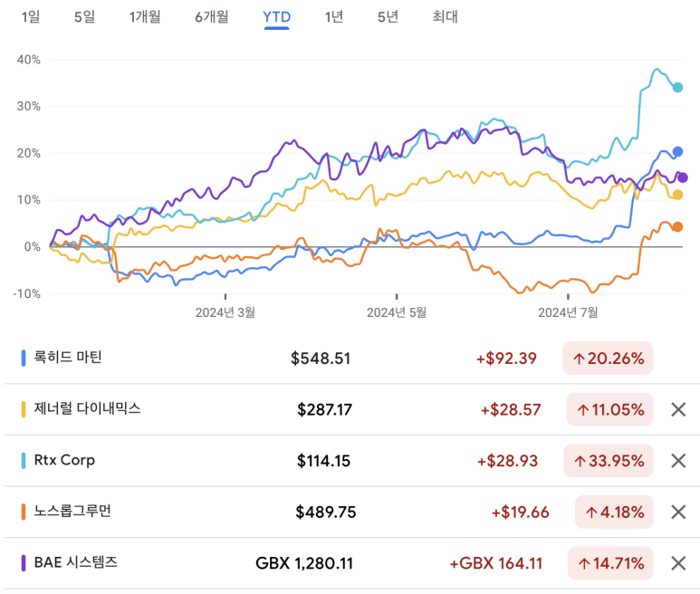The image size is (700, 594).
Task: Click the 2024년 5월 axis label
Action: point(397,312)
